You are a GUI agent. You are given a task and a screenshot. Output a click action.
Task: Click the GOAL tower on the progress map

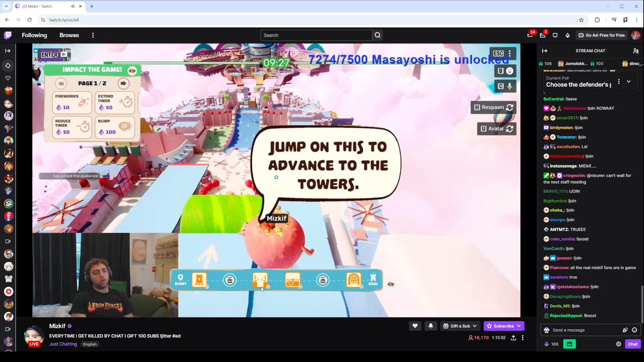coord(373,279)
